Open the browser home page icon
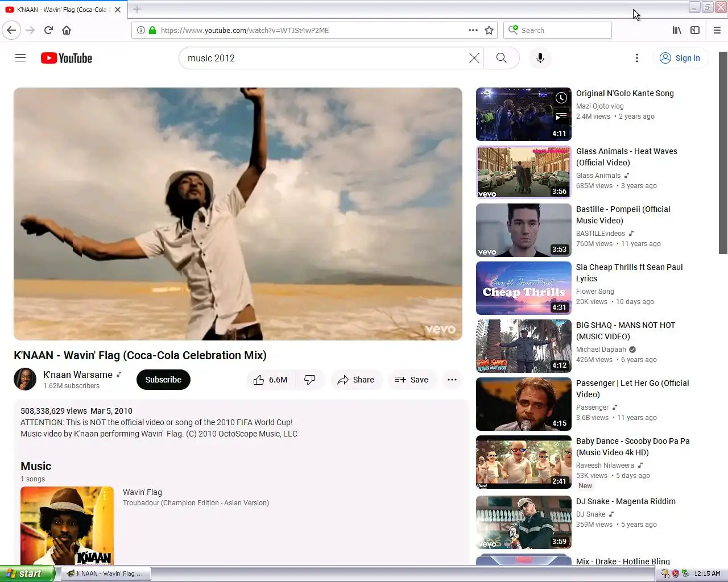This screenshot has width=728, height=582. coord(67,30)
